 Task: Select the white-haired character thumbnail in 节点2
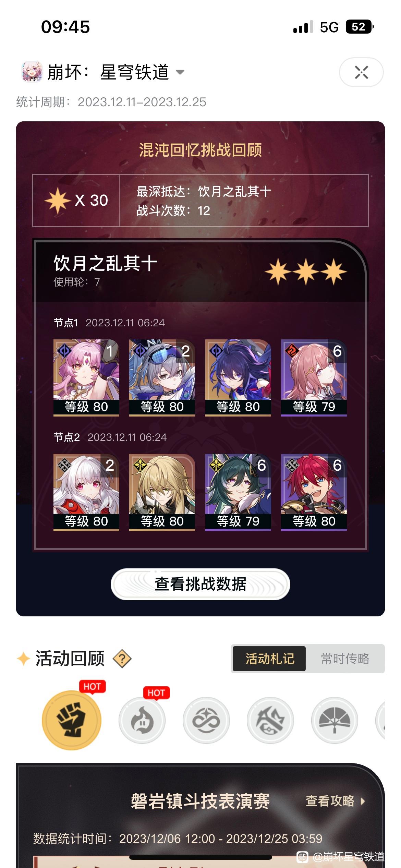coord(86,492)
